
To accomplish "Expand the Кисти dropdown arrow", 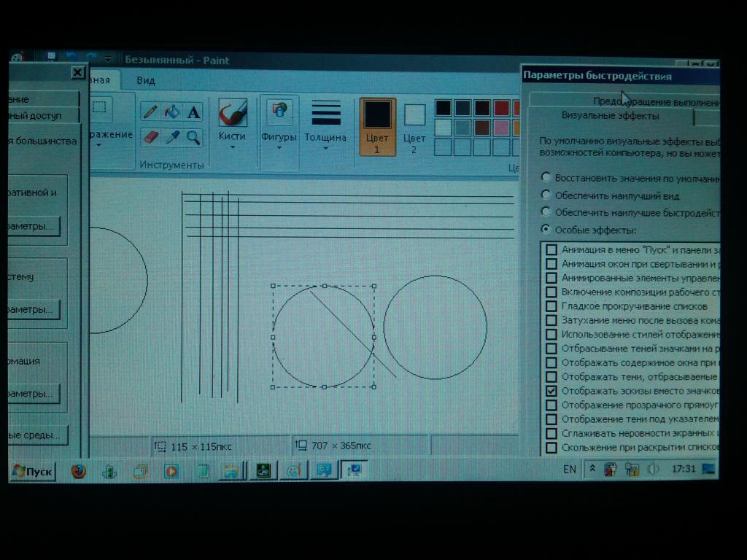I will click(x=233, y=147).
